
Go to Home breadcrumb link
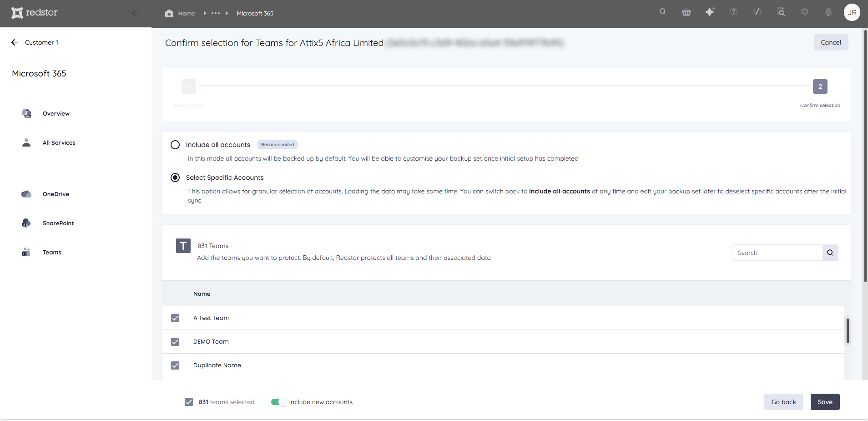(187, 13)
